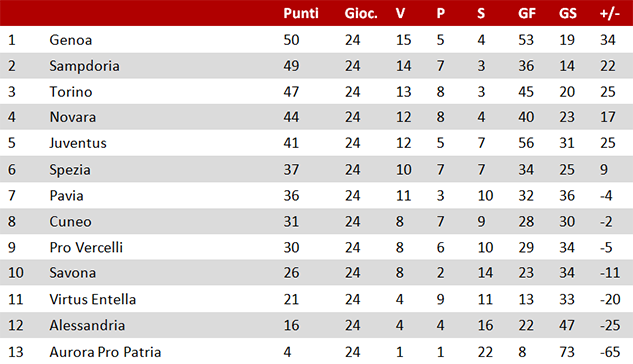Image resolution: width=633 pixels, height=364 pixels.
Task: Click the +/- column header
Action: [610, 13]
